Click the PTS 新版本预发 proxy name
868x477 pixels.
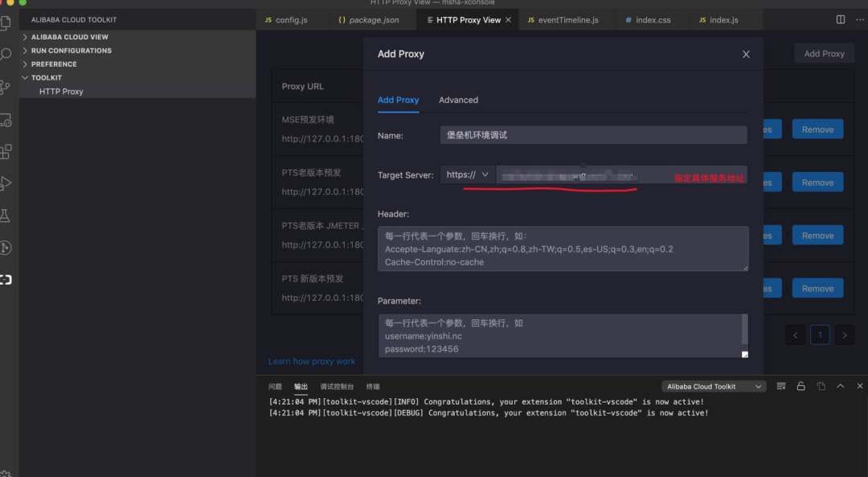[x=312, y=278]
